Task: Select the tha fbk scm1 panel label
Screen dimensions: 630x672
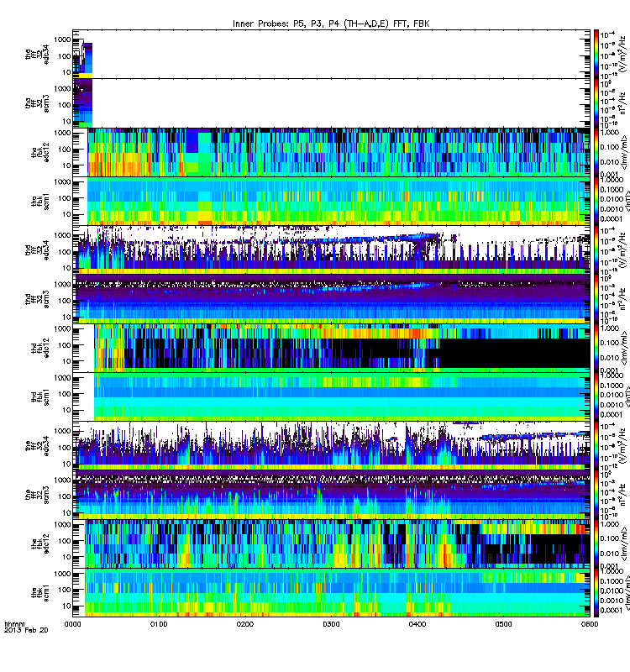Action: (x=40, y=202)
